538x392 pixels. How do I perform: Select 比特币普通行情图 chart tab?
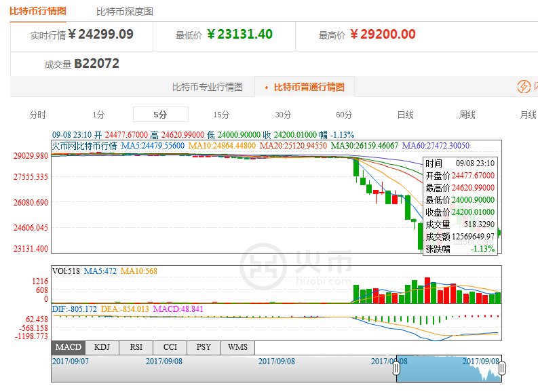tap(305, 87)
